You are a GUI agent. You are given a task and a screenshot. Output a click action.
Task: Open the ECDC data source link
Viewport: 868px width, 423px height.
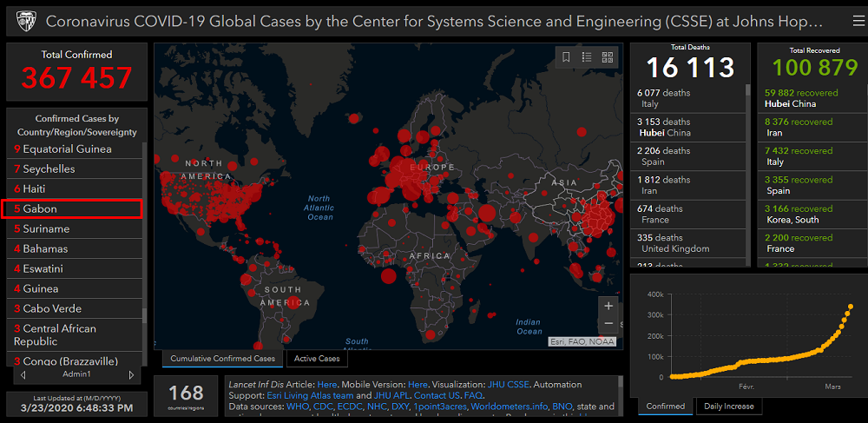coord(351,406)
